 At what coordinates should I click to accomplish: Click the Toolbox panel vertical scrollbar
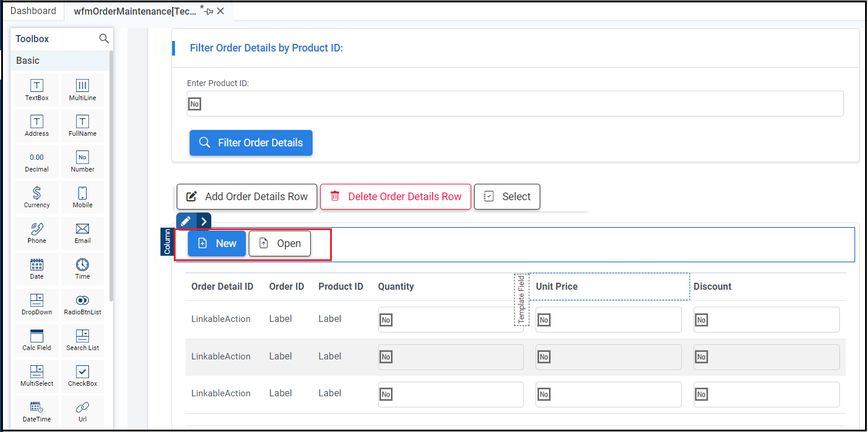(111, 176)
